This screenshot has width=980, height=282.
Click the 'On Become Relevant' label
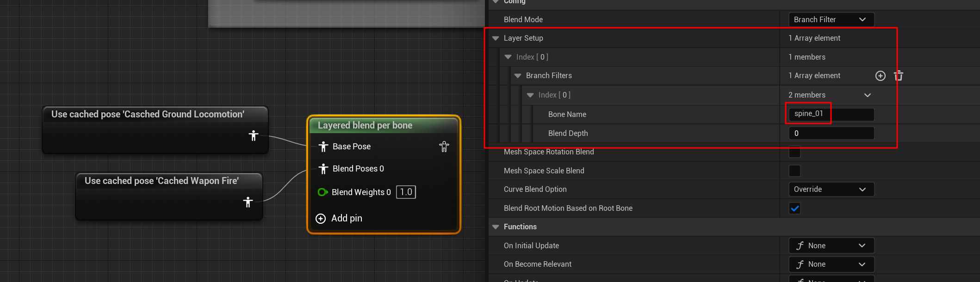[537, 264]
